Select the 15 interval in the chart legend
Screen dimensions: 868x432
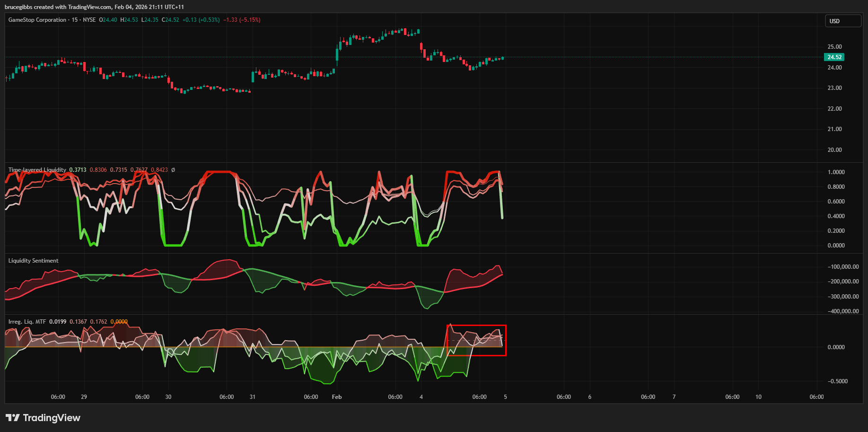(x=75, y=20)
